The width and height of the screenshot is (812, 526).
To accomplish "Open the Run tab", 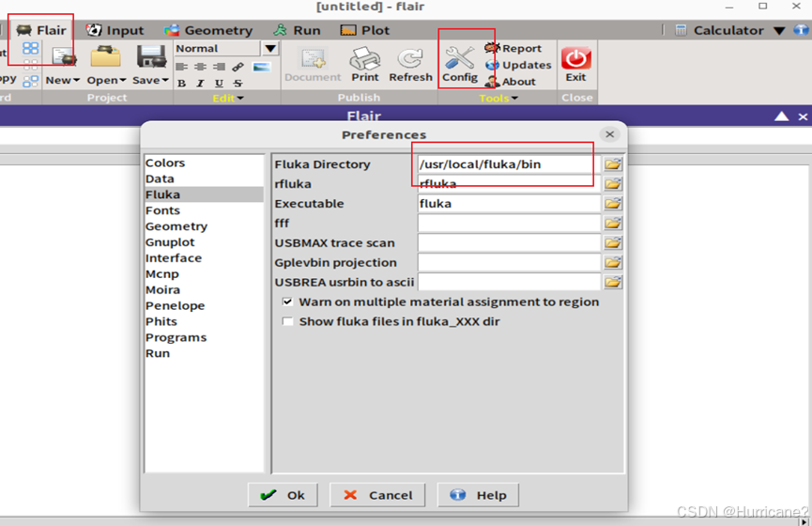I will coord(298,30).
